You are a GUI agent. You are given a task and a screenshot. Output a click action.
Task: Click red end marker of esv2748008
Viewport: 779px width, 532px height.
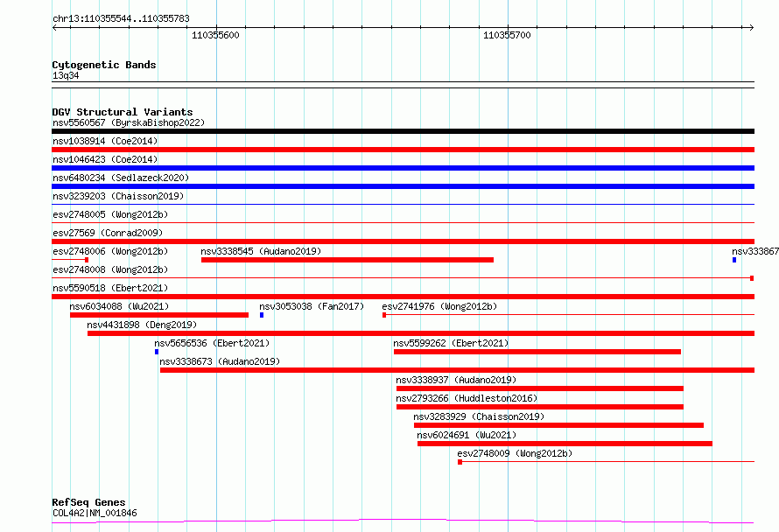(x=752, y=278)
